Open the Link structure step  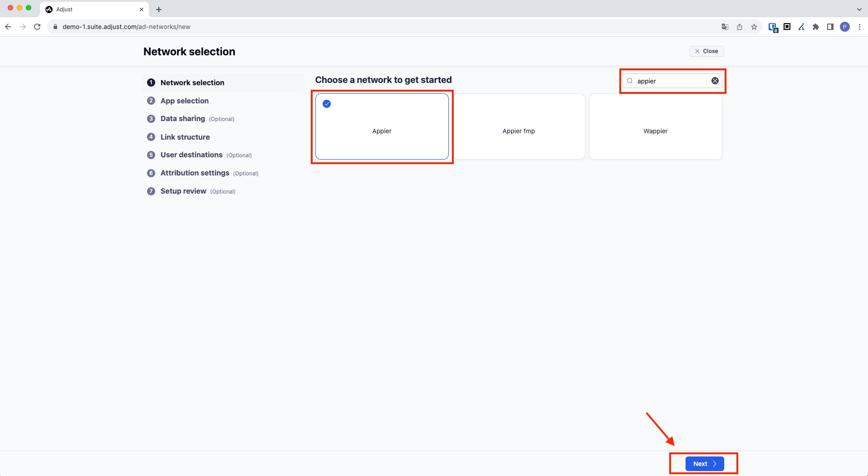185,137
